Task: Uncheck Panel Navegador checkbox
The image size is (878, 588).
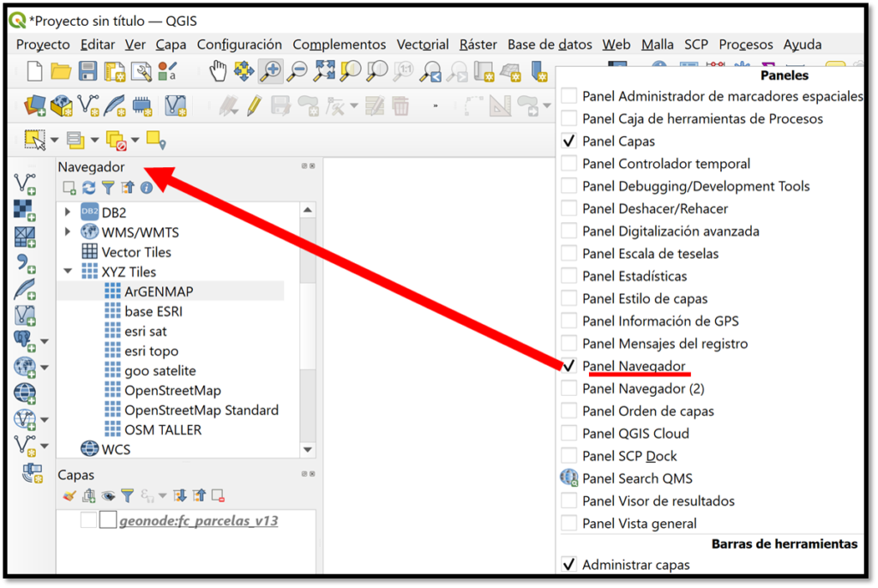Action: click(x=569, y=366)
